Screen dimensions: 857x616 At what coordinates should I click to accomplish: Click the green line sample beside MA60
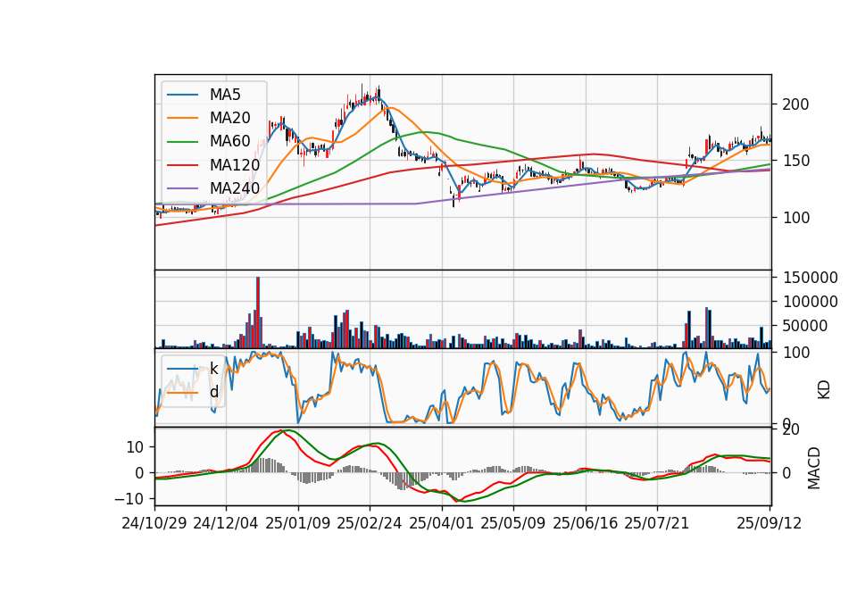(x=182, y=142)
